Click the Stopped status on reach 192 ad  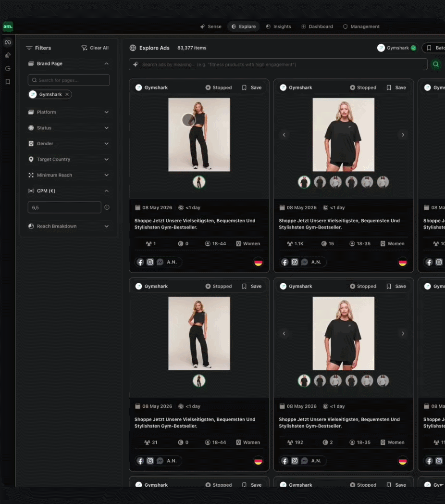363,286
